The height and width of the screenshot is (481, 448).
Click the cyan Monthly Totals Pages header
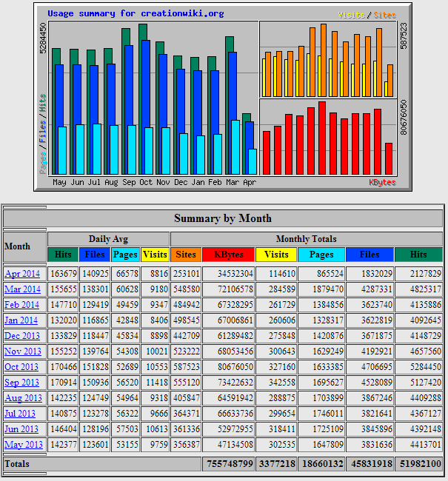pos(321,255)
